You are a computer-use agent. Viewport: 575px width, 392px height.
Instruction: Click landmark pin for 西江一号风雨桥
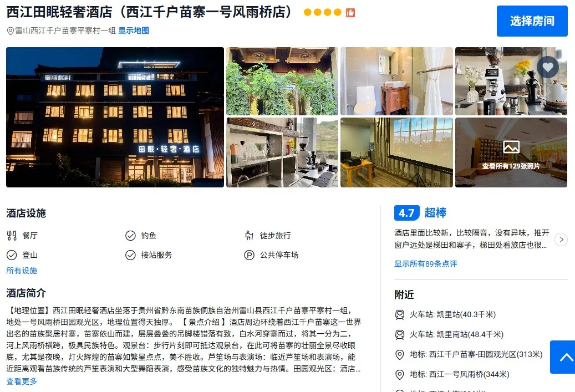[x=399, y=374]
